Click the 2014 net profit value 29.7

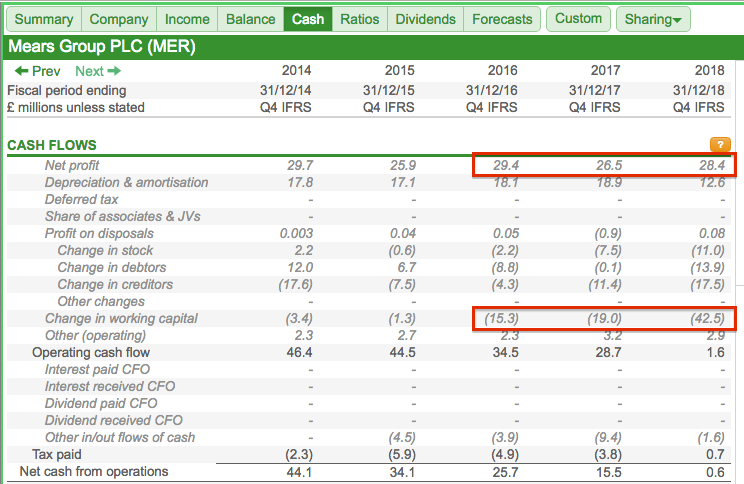(x=300, y=166)
